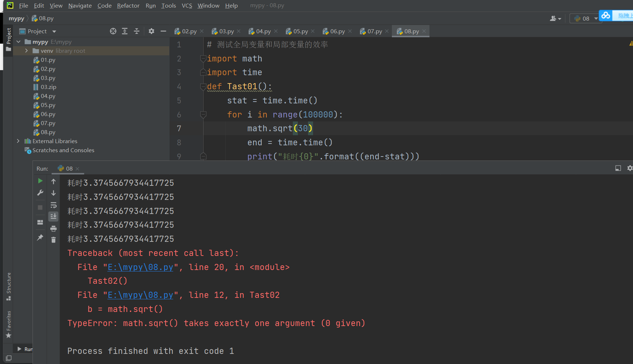The image size is (633, 364).
Task: Open E:\mypy\08.py link at line 12
Action: (140, 295)
